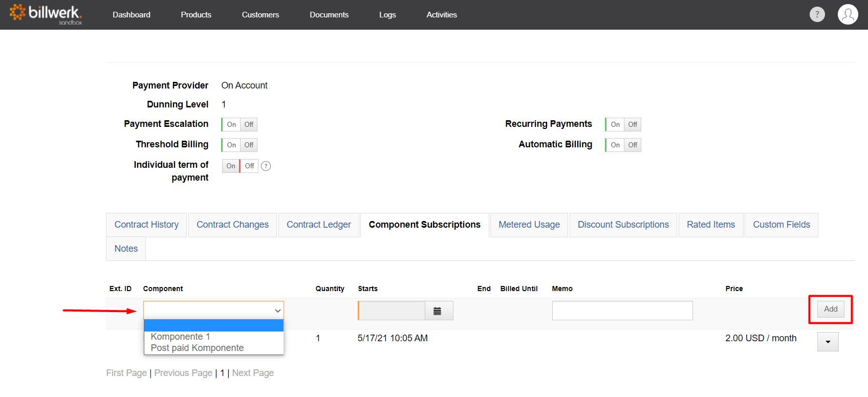This screenshot has width=868, height=397.
Task: Turn Recurring Payments Off
Action: (633, 124)
